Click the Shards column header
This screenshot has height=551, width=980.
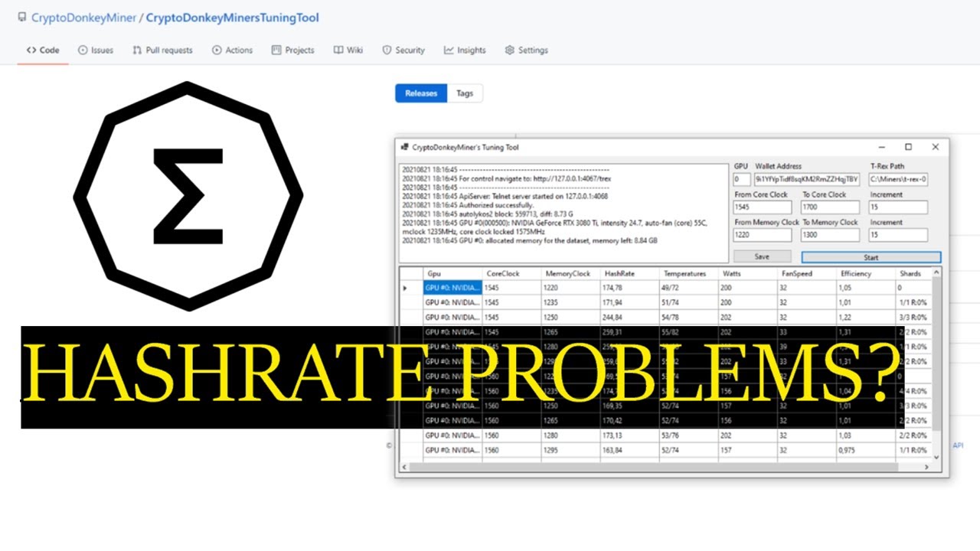point(913,273)
